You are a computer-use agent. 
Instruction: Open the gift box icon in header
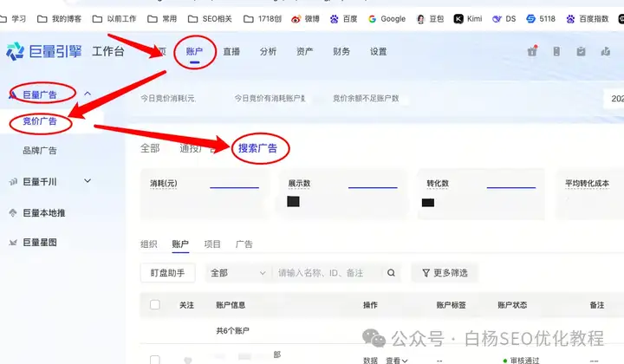point(532,51)
